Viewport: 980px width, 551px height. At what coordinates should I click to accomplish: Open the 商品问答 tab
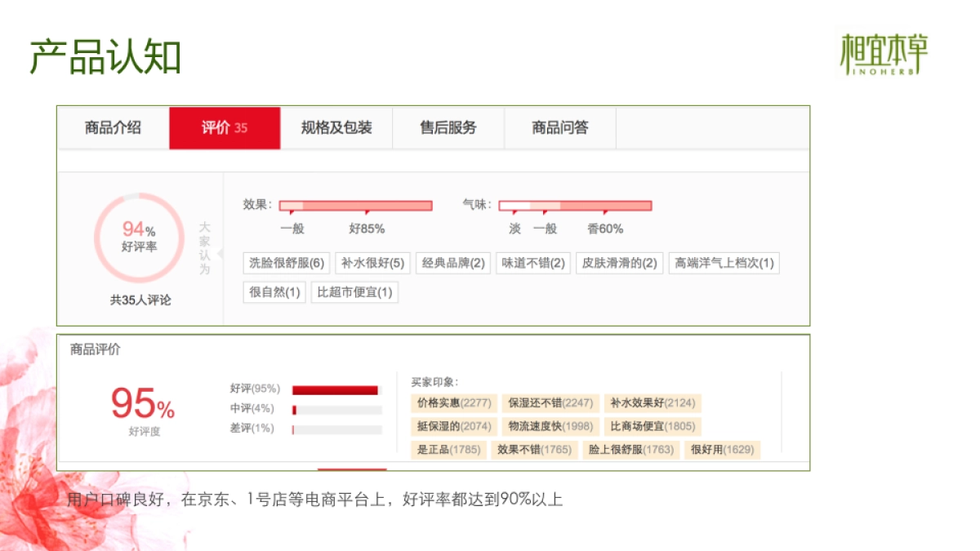coord(562,127)
